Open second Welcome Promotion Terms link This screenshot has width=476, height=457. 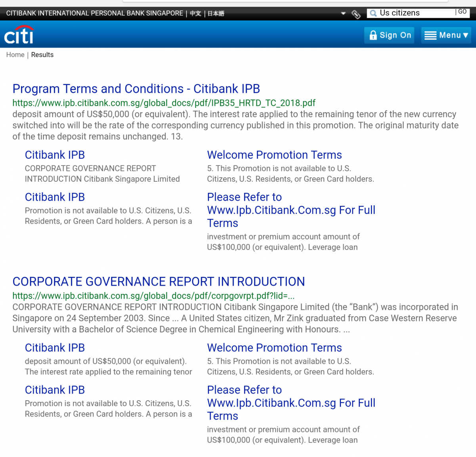tap(274, 348)
